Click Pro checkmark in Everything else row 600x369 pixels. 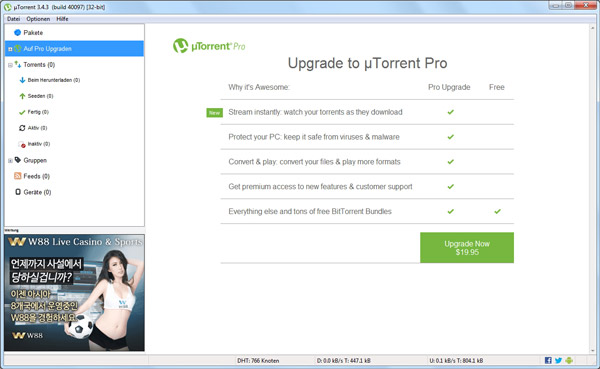tap(451, 211)
